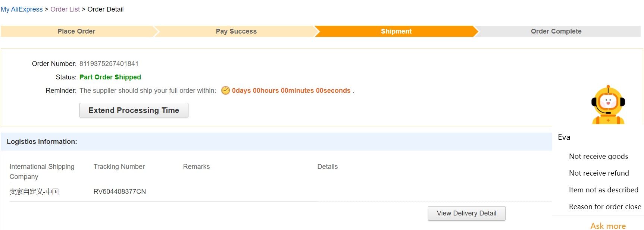This screenshot has height=230, width=644.
Task: Click the Eva assistant name label
Action: [564, 137]
